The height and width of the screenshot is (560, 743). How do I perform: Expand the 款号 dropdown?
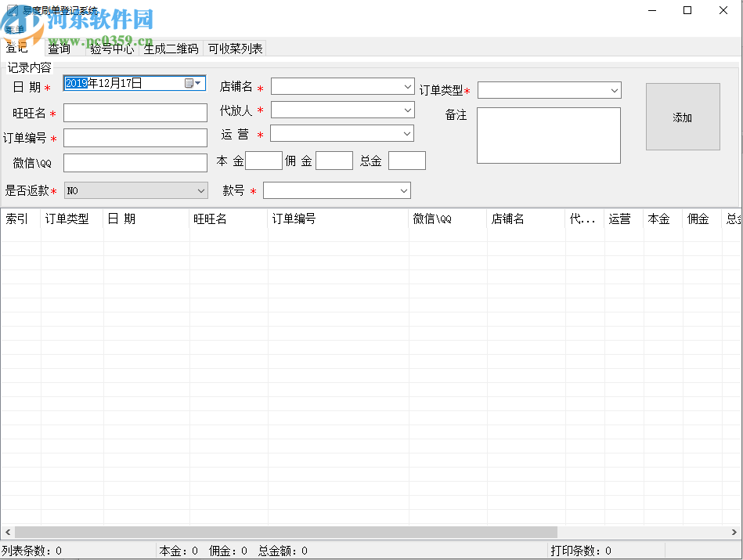click(403, 190)
